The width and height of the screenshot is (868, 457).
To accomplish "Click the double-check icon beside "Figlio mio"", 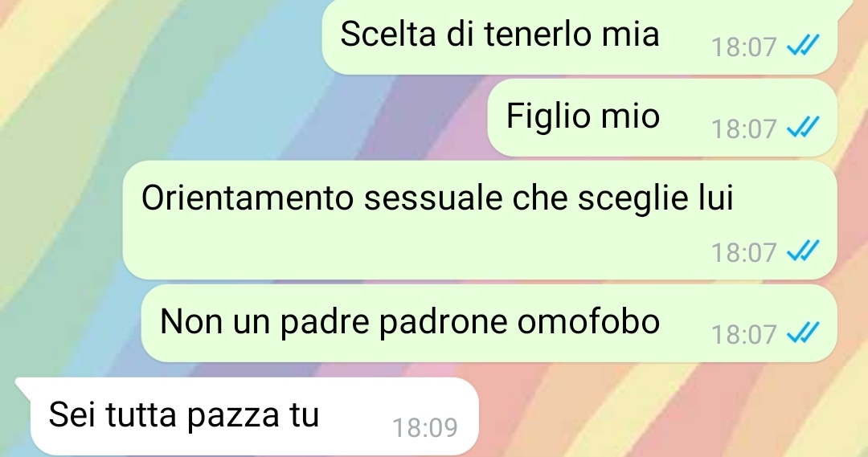I will [x=803, y=127].
